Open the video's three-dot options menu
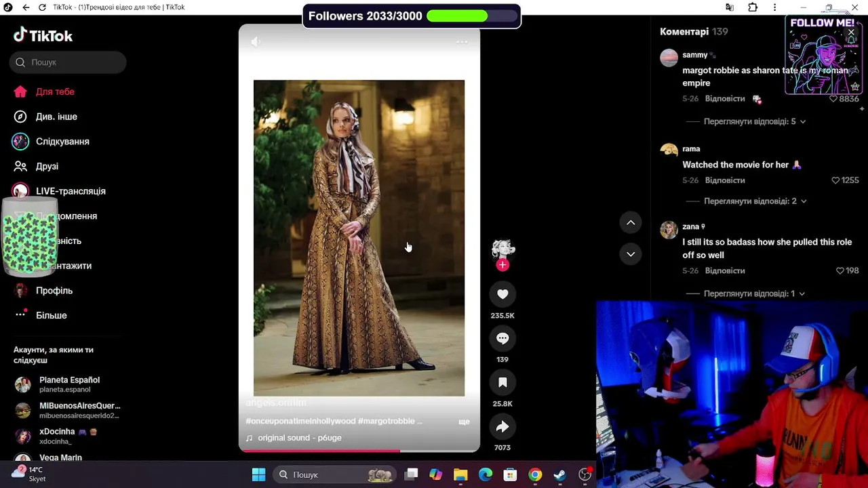868x488 pixels. click(x=462, y=42)
